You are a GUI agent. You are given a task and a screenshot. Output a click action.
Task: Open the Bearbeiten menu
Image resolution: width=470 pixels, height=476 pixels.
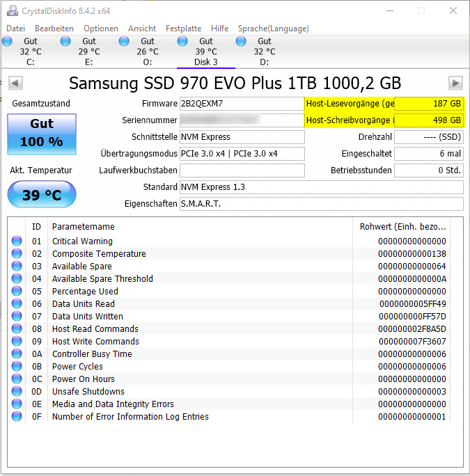click(x=54, y=29)
